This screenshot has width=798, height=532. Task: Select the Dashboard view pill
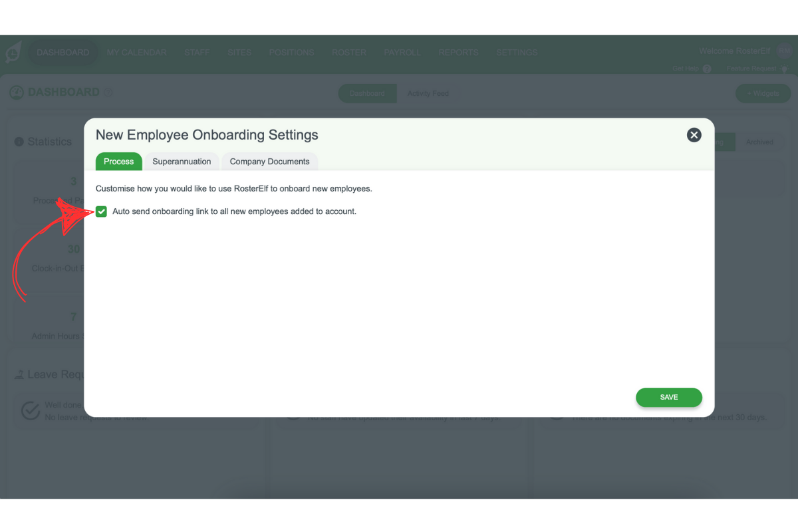click(367, 93)
